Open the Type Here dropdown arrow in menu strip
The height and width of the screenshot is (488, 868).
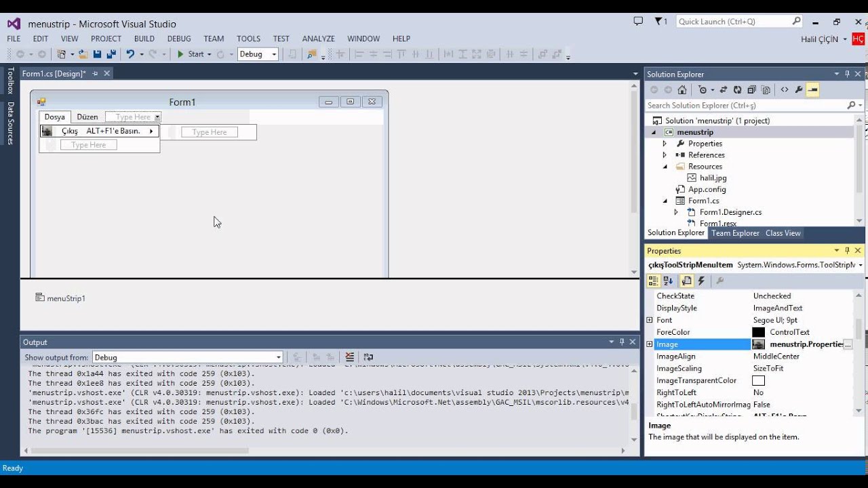157,117
